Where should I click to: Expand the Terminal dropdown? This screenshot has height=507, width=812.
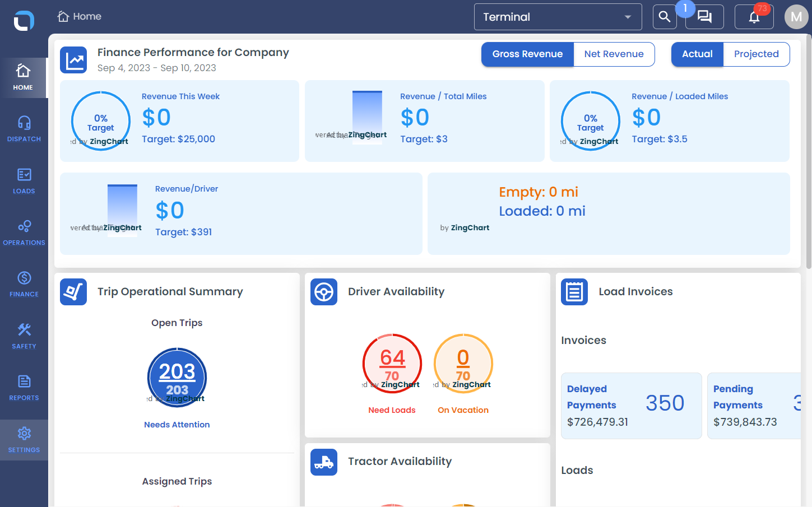pos(558,17)
